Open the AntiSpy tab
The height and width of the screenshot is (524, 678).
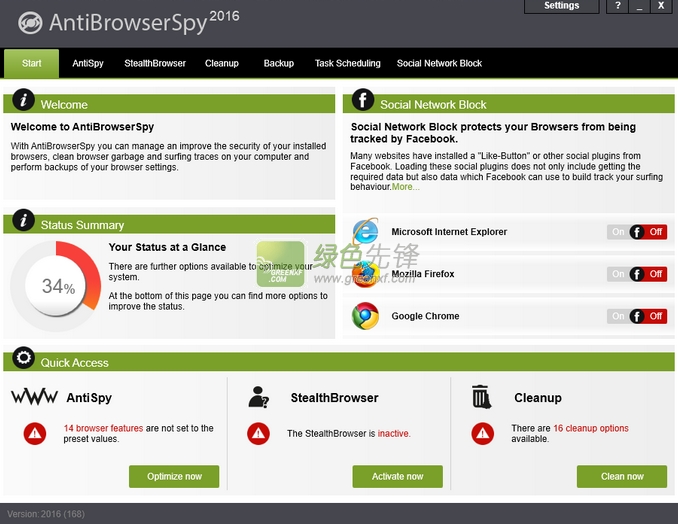click(x=88, y=64)
